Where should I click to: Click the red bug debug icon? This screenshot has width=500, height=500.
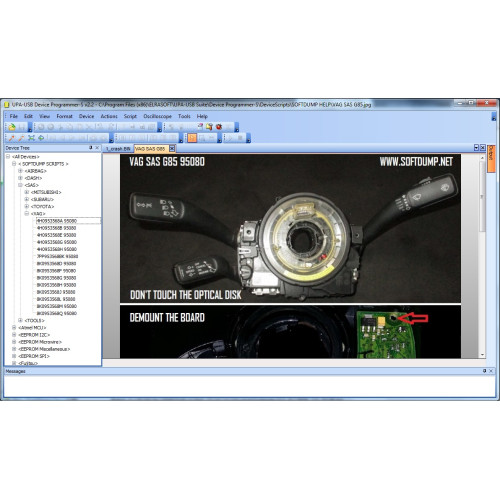pyautogui.click(x=219, y=127)
